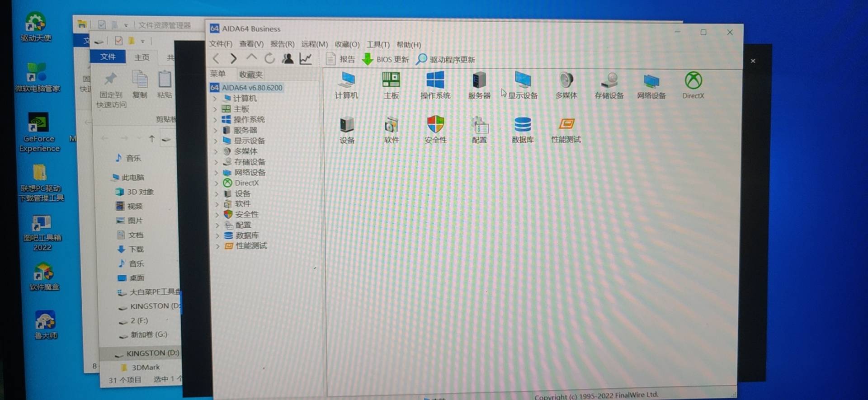The width and height of the screenshot is (868, 400).
Task: Expand the 存储设备 tree node chevron
Action: click(216, 162)
